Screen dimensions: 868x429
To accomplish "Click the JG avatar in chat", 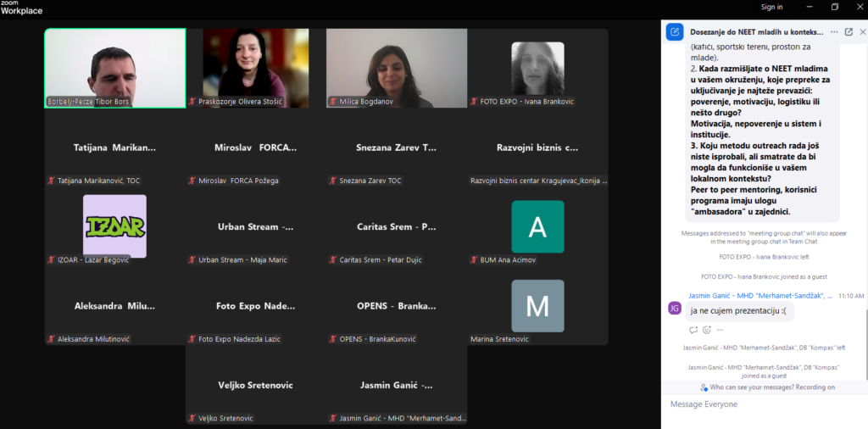I will pos(675,309).
